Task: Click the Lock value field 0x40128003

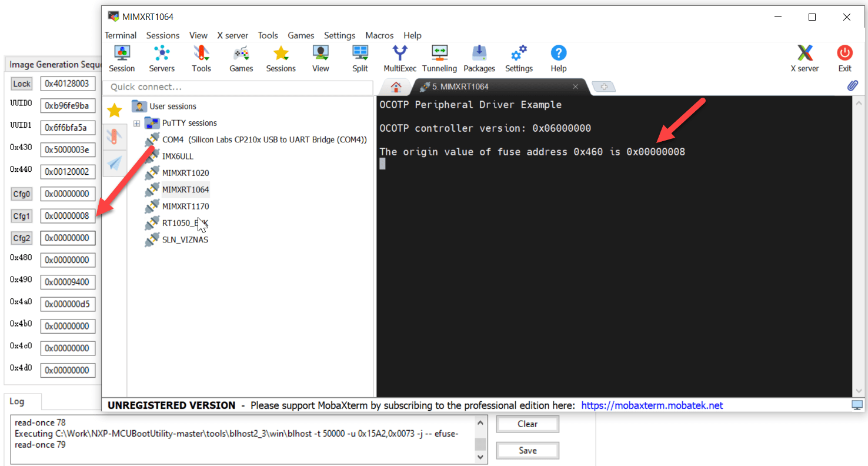Action: pyautogui.click(x=68, y=84)
